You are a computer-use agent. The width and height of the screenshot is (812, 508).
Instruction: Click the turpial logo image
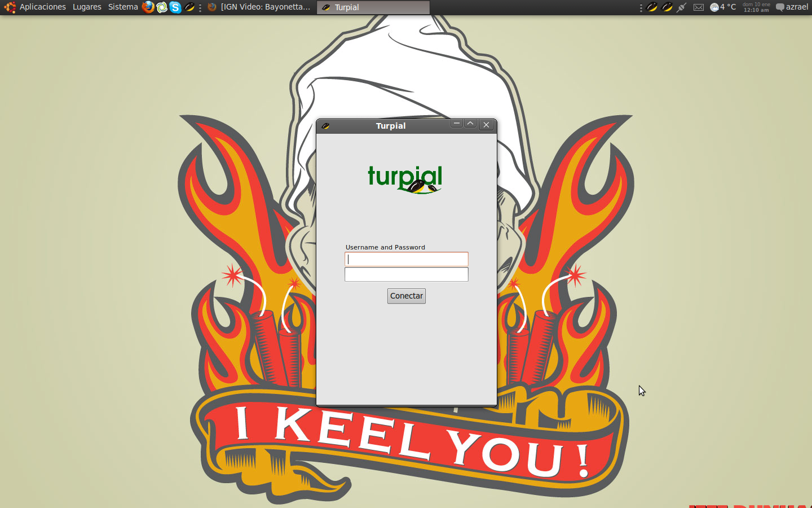pos(405,179)
